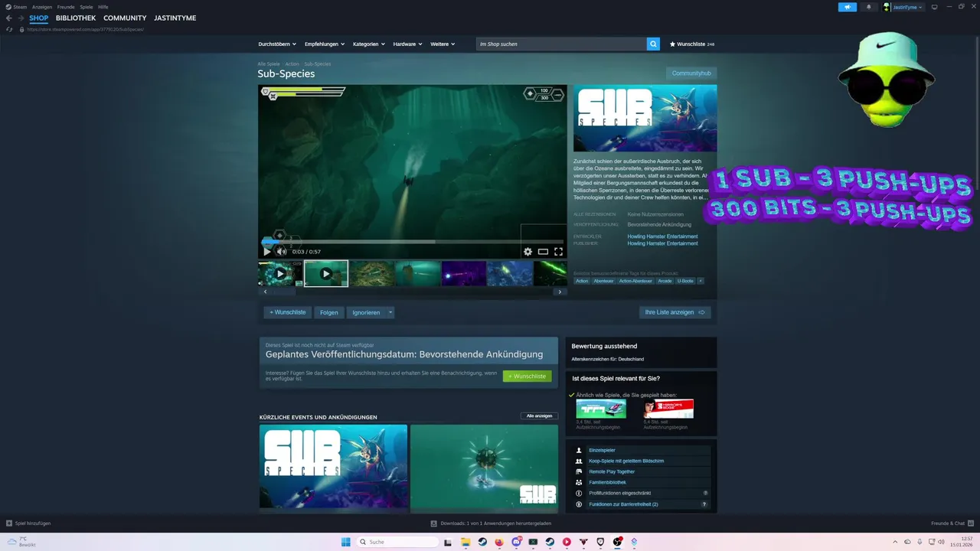Click 'Spiel hinzufügen' plus icon

(x=9, y=523)
